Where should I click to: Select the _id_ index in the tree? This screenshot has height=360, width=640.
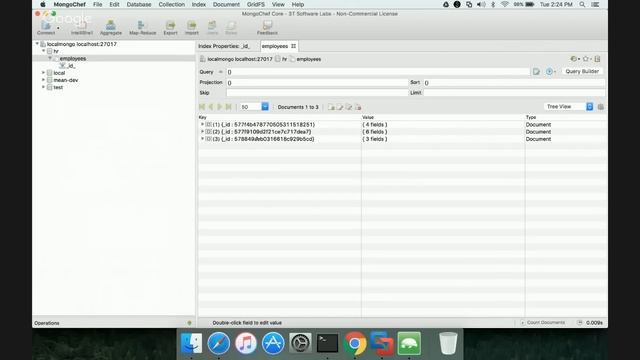(71, 66)
